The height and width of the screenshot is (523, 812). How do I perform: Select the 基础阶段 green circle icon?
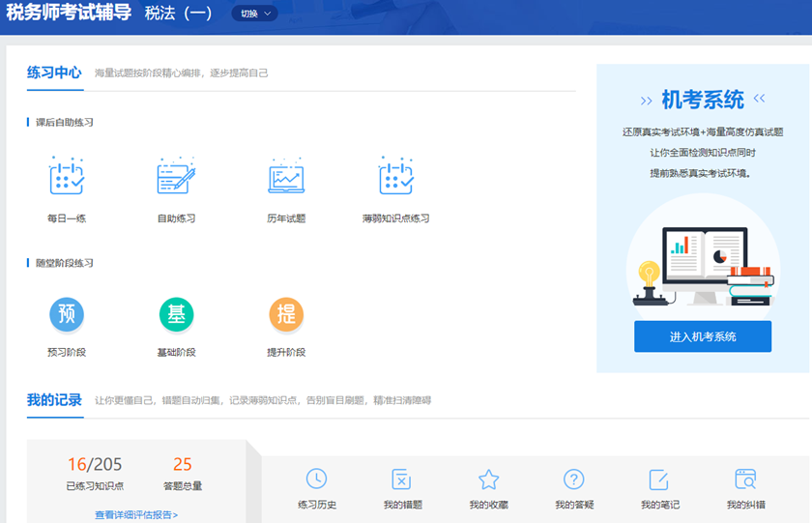(x=176, y=314)
